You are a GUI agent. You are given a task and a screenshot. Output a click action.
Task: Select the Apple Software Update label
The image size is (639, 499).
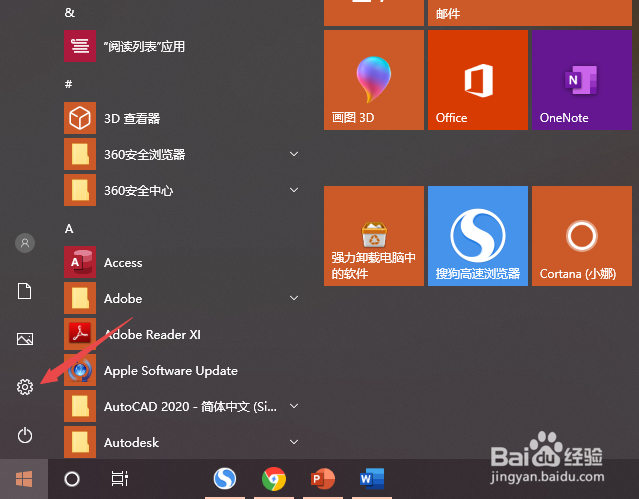171,371
